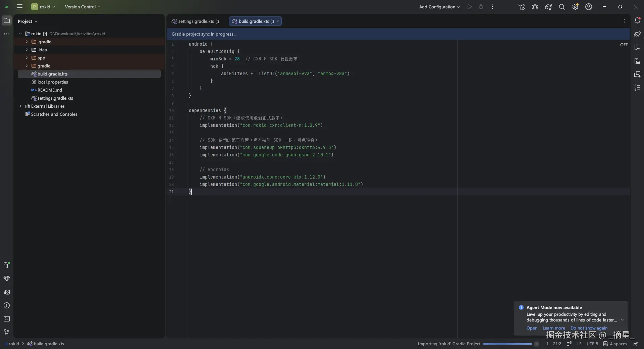Open IDE settings gear icon in toolbar

point(575,7)
